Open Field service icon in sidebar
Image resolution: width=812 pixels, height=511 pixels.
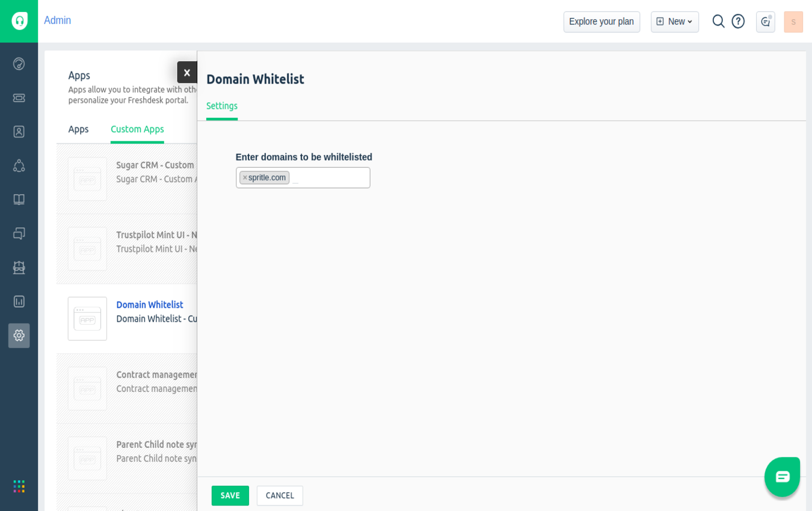coord(19,268)
